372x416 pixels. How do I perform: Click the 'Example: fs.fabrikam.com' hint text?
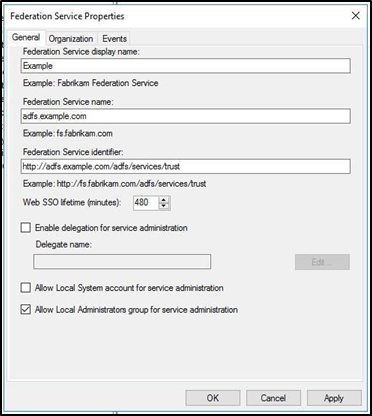[68, 133]
